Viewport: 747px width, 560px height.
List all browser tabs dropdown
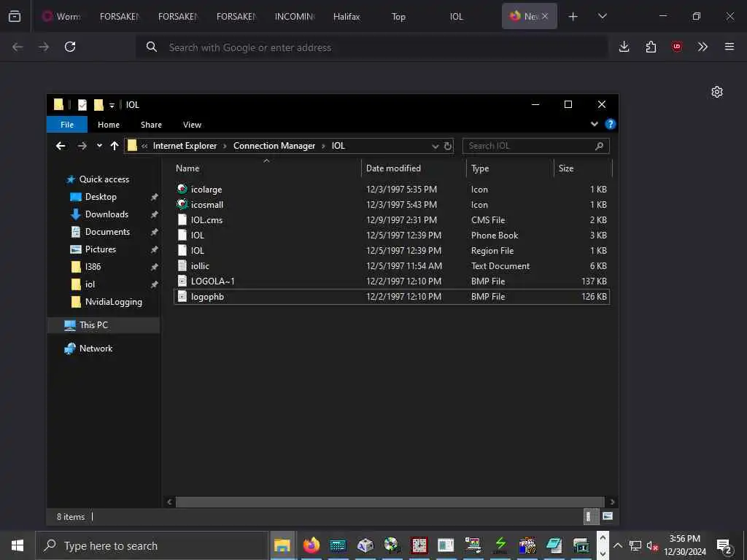pos(602,16)
